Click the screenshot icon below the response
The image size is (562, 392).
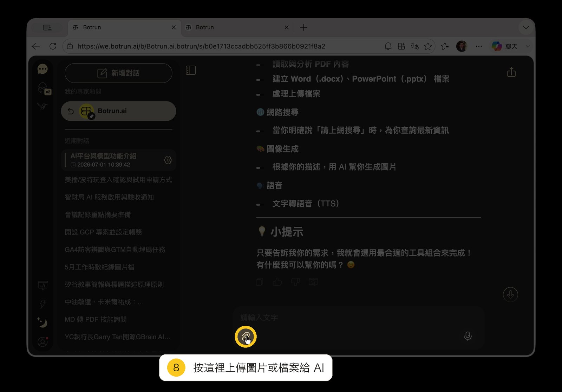[x=313, y=282]
